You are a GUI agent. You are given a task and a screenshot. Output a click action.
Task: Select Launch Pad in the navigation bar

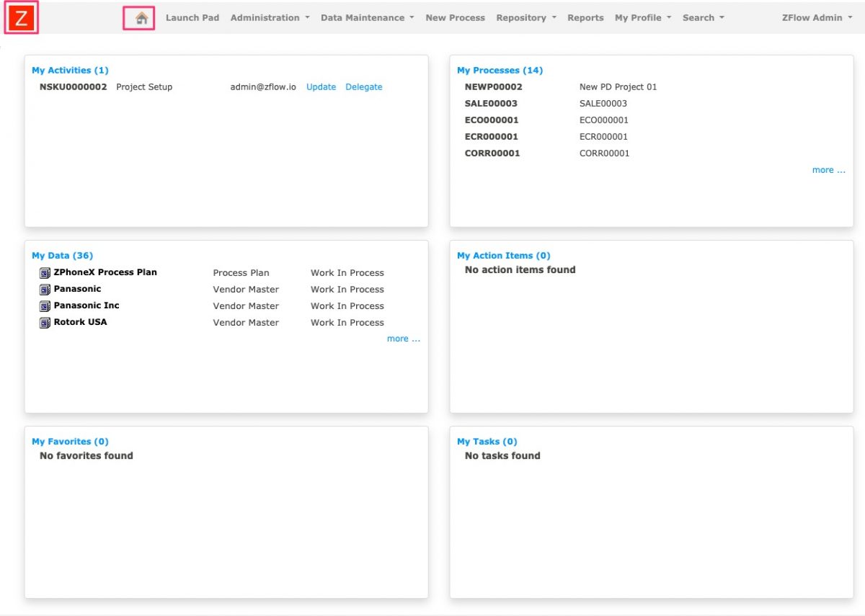click(192, 17)
